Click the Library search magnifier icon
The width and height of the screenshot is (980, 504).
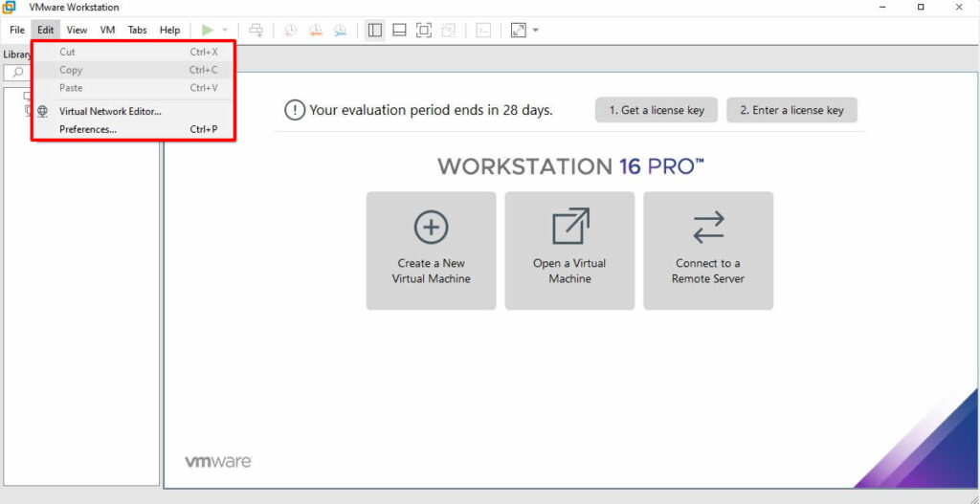click(x=17, y=73)
